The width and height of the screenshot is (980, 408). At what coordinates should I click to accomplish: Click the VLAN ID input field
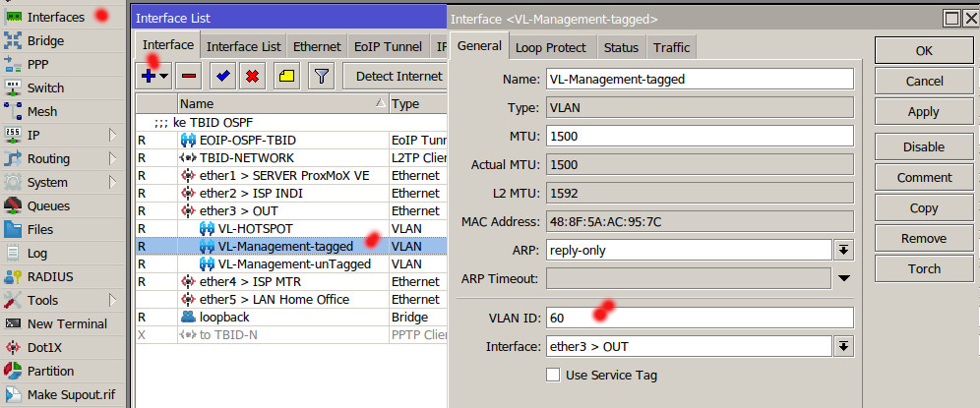click(x=700, y=318)
